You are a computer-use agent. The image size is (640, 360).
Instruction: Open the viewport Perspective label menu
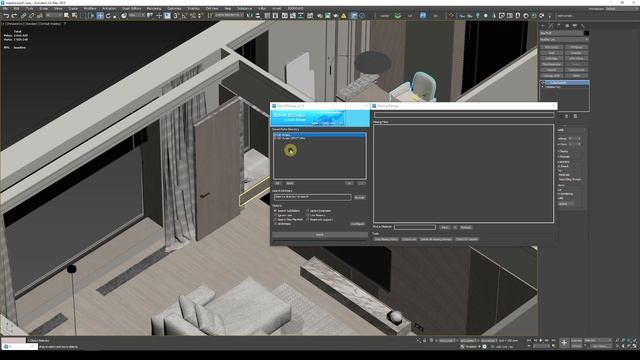(x=15, y=24)
